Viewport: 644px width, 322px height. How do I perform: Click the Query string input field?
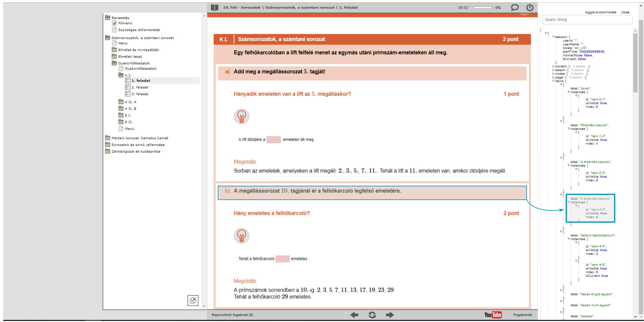pos(587,20)
